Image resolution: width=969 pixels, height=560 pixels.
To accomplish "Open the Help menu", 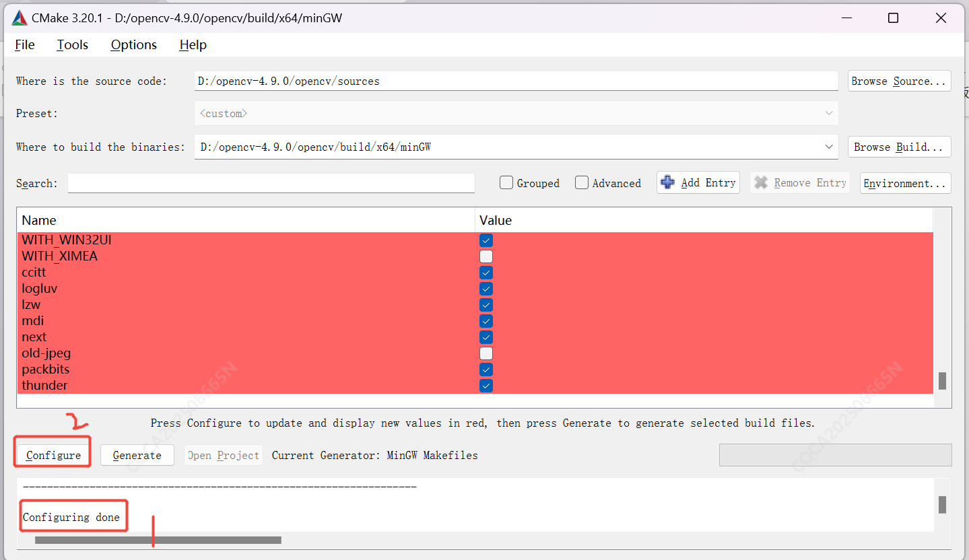I will click(193, 45).
